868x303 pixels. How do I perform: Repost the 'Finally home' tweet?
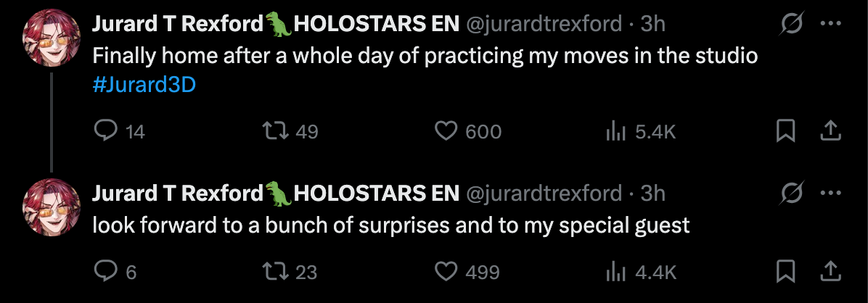[274, 131]
